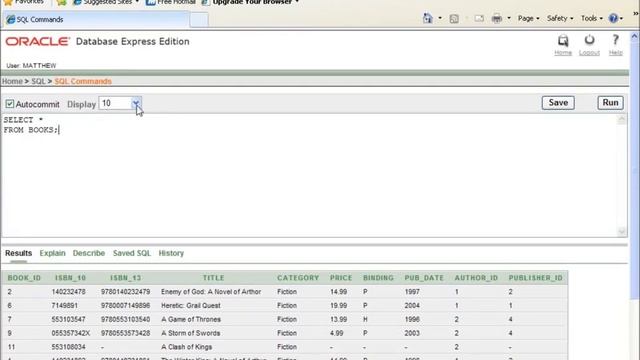Viewport: 640px width, 360px height.
Task: Switch to the Describe tab
Action: click(x=89, y=253)
